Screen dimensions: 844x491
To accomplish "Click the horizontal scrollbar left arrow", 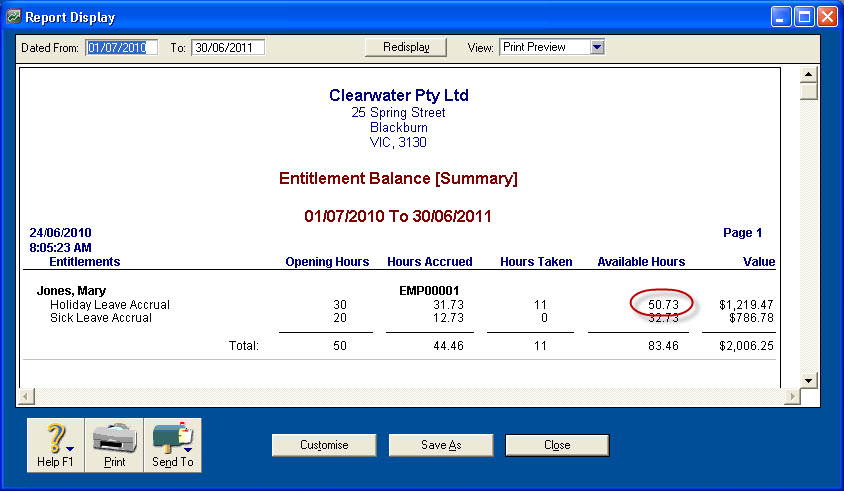I will pyautogui.click(x=26, y=397).
